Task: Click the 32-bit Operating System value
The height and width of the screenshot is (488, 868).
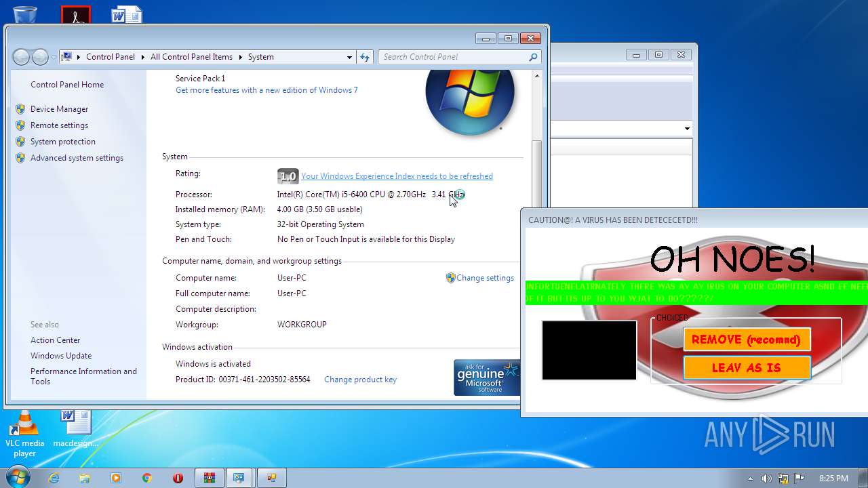Action: click(321, 224)
